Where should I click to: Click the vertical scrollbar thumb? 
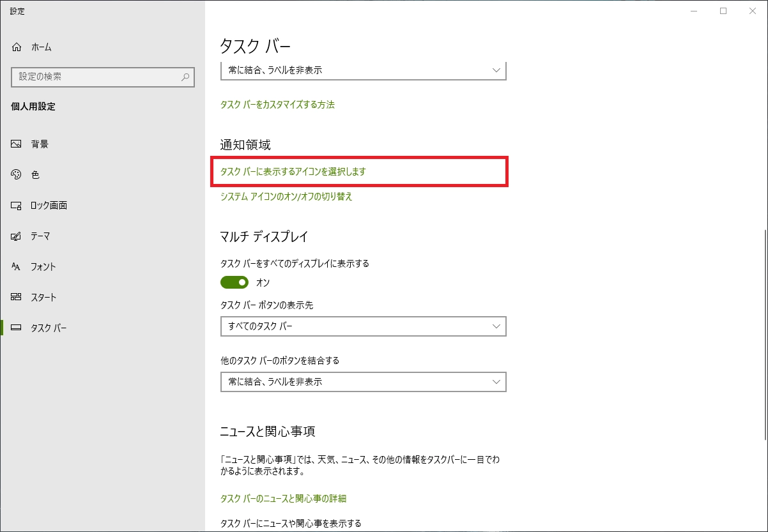(764, 335)
